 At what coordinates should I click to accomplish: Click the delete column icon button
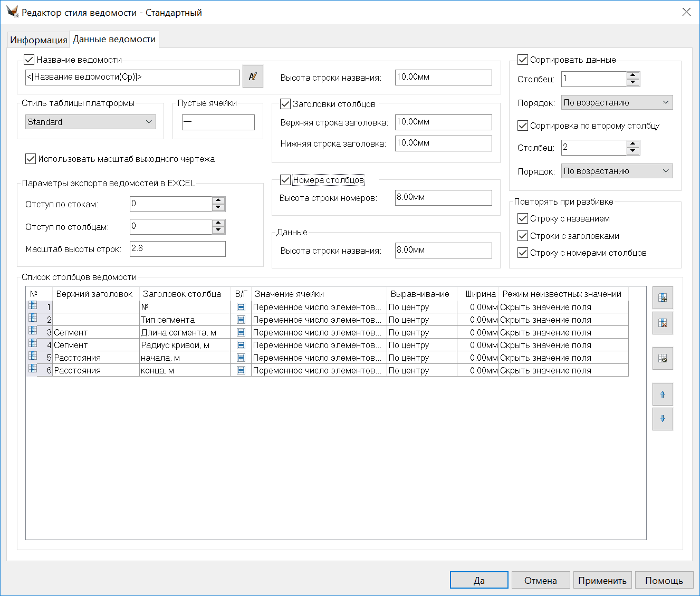pyautogui.click(x=663, y=323)
